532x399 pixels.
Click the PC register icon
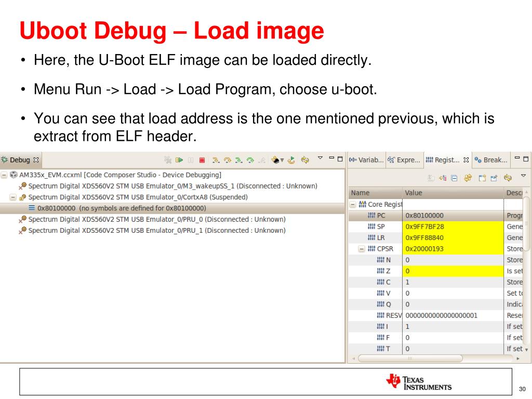click(x=371, y=216)
